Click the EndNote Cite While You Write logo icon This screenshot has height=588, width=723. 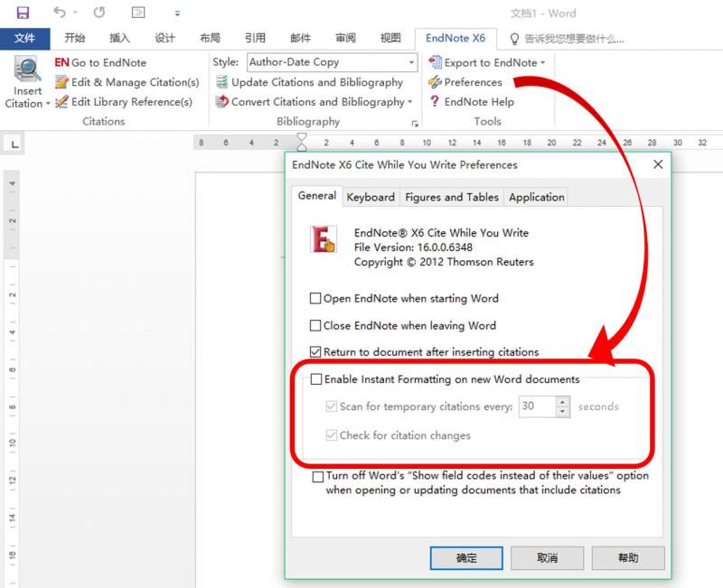point(324,239)
